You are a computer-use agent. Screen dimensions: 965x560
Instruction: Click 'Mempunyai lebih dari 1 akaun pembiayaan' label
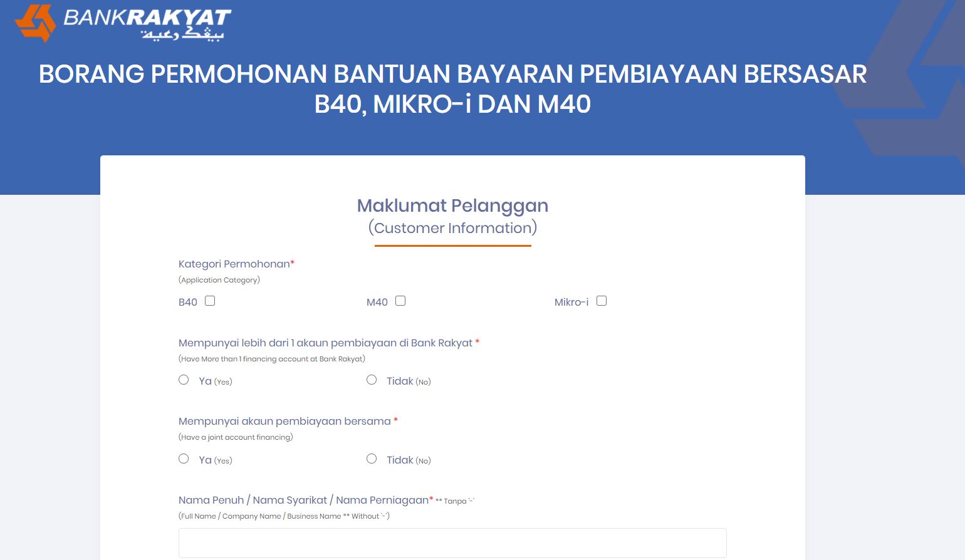coord(329,343)
